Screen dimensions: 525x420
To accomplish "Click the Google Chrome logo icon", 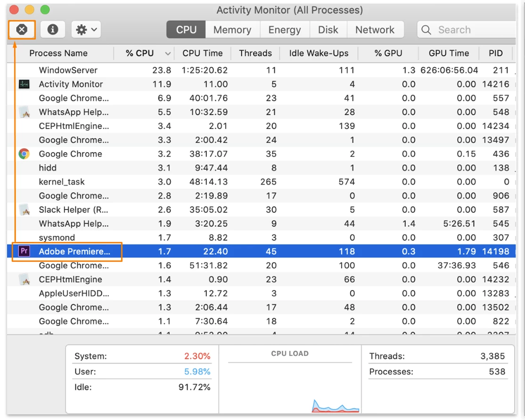I will coord(24,154).
